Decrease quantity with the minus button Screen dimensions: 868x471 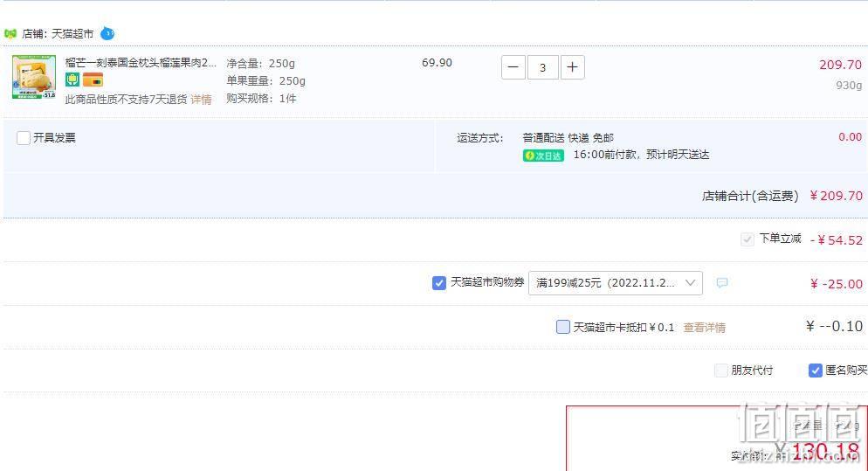click(x=513, y=67)
